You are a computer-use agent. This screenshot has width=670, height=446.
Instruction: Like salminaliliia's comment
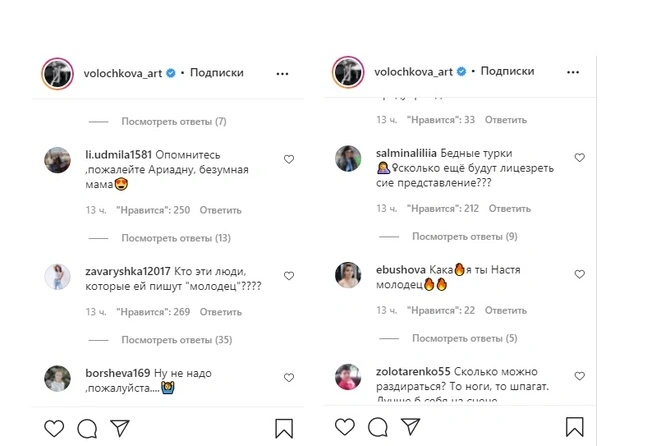pos(579,158)
